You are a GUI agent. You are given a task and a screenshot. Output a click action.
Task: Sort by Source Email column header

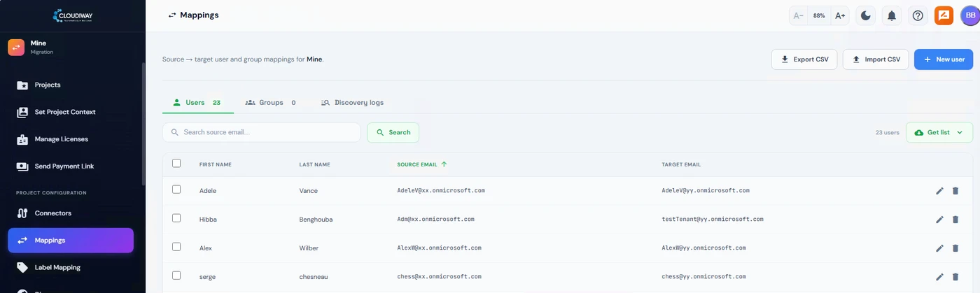[x=422, y=165]
